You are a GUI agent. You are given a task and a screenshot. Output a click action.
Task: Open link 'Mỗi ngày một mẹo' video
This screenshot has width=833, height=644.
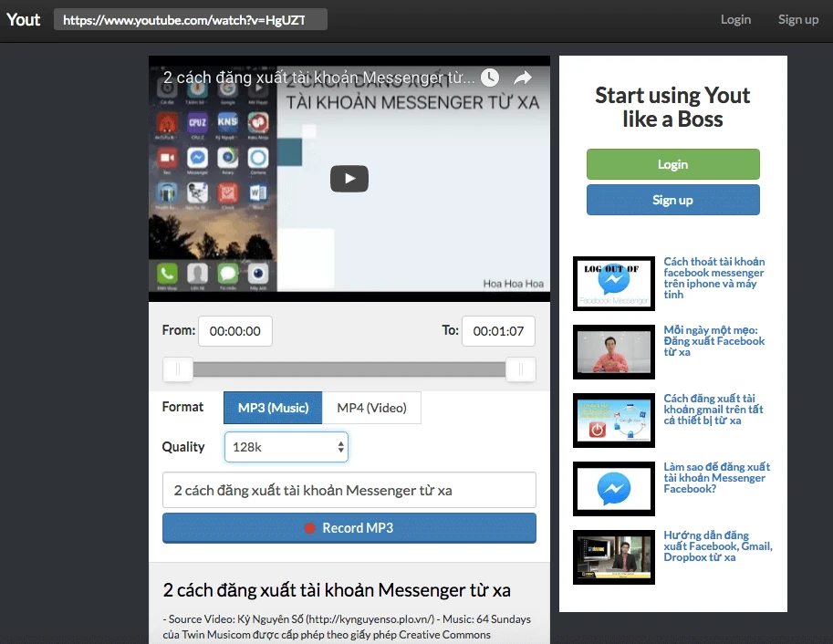point(713,341)
